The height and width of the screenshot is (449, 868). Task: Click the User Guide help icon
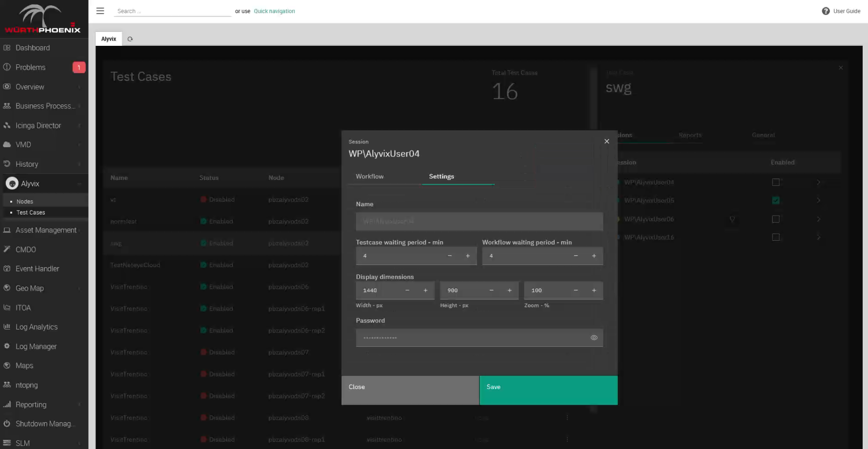point(826,11)
